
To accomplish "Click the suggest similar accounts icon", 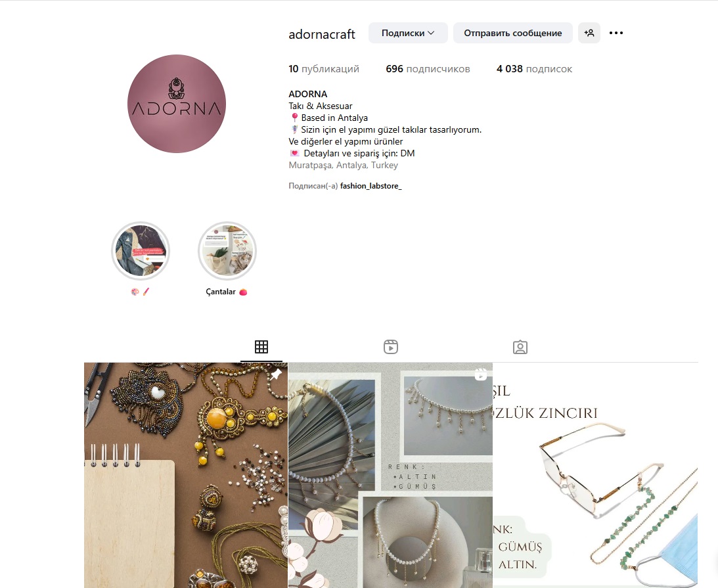I will [x=589, y=33].
